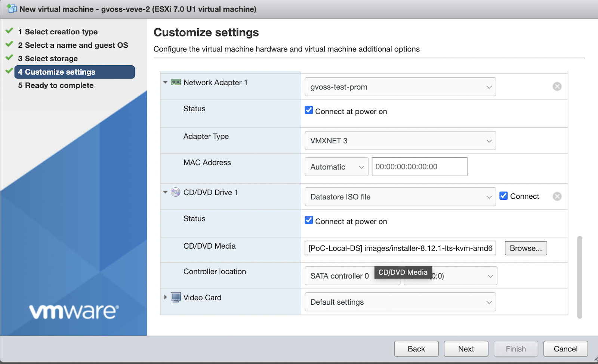Click the checkmark beside Select creation type
The height and width of the screenshot is (364, 598).
(x=9, y=31)
